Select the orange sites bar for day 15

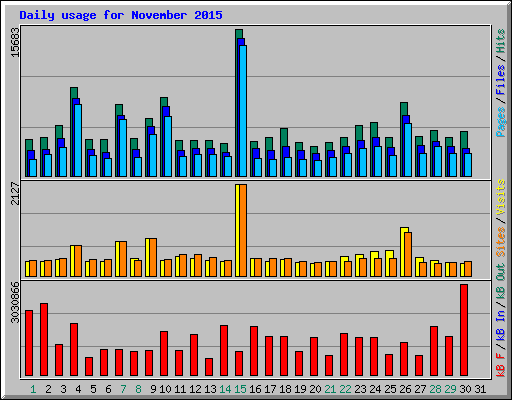tap(243, 230)
